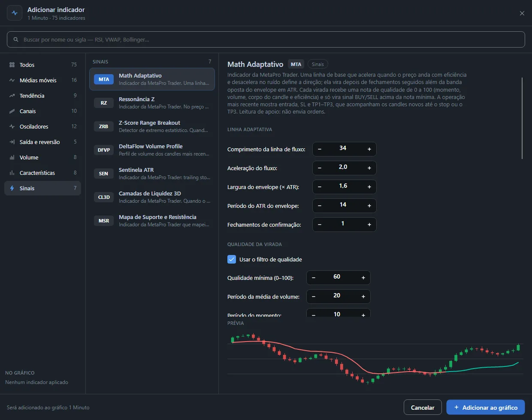Increase Qualidade mínima value
This screenshot has width=532, height=420.
point(363,278)
